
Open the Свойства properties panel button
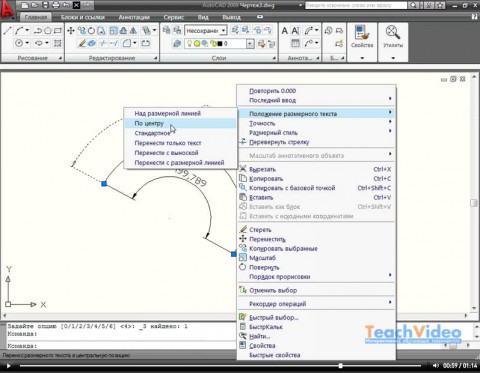(x=362, y=37)
